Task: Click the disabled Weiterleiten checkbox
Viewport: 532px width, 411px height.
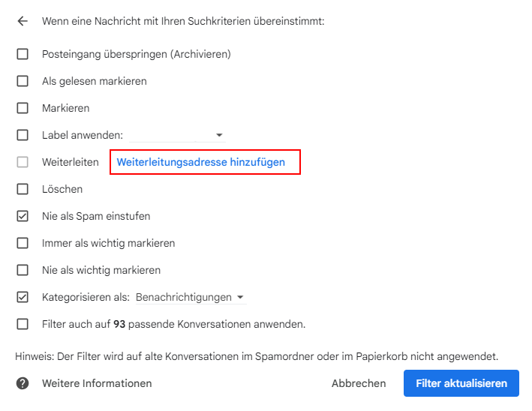Action: [x=23, y=162]
